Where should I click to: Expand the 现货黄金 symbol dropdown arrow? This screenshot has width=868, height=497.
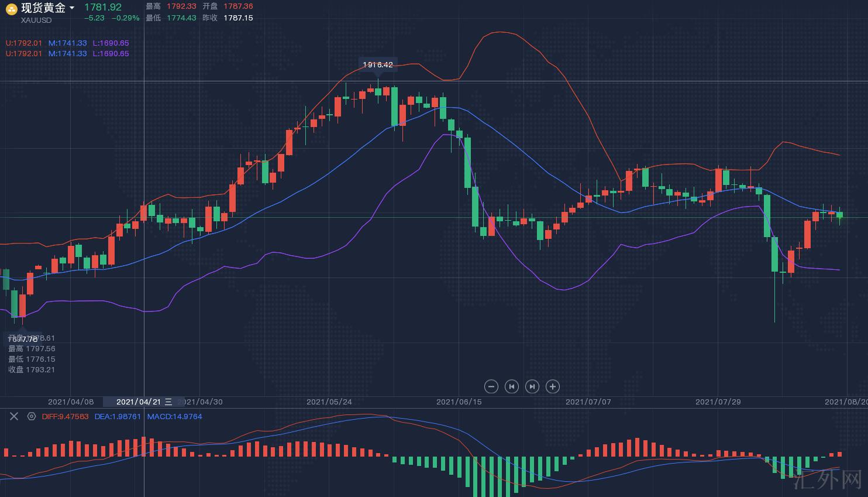(72, 8)
